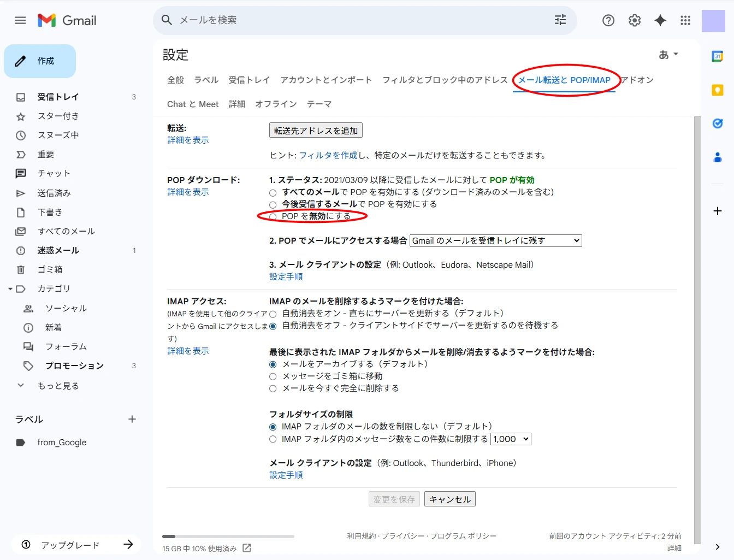Screen dimensions: 734x560
Task: Open Google Calendar from side panel
Action: click(x=718, y=56)
